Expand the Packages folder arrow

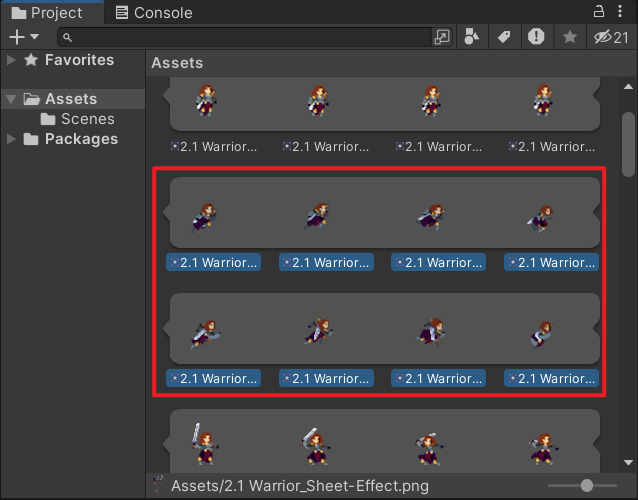11,139
